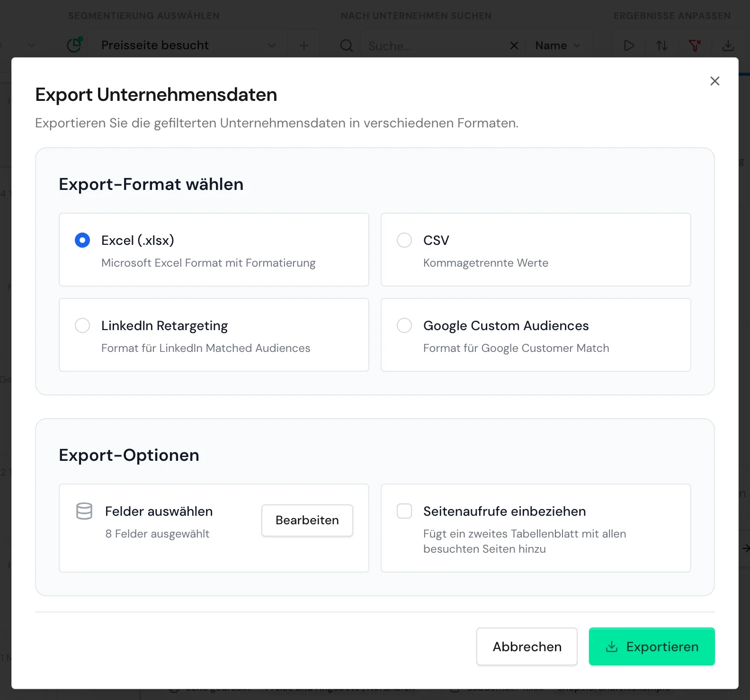Click the Format für Google Customer Match text
The image size is (750, 700).
[x=516, y=348]
